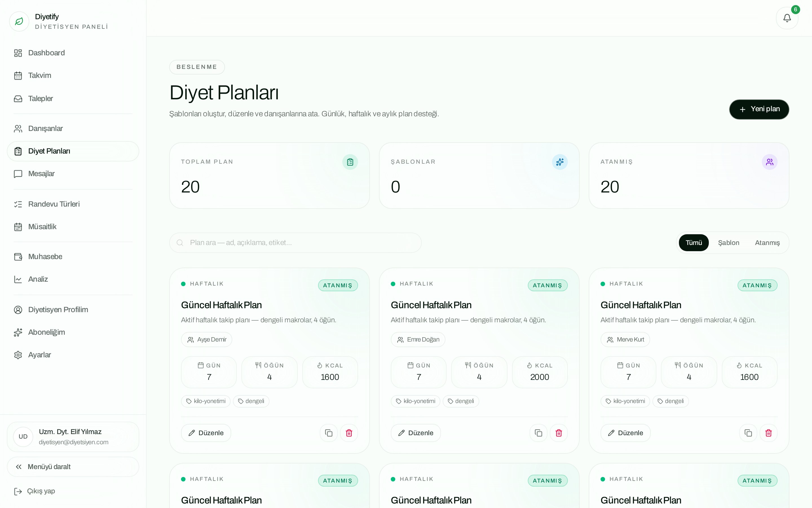
Task: Click the Toplam Plan stat card
Action: [270, 175]
